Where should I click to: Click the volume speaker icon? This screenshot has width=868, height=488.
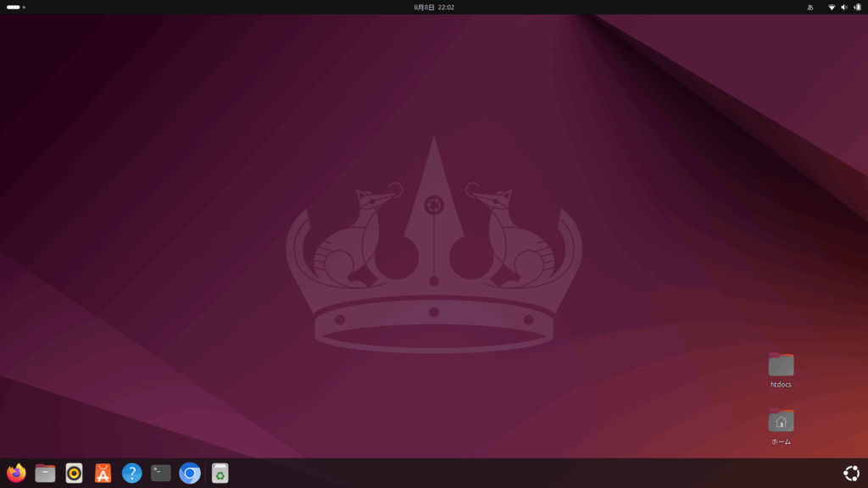pos(844,7)
